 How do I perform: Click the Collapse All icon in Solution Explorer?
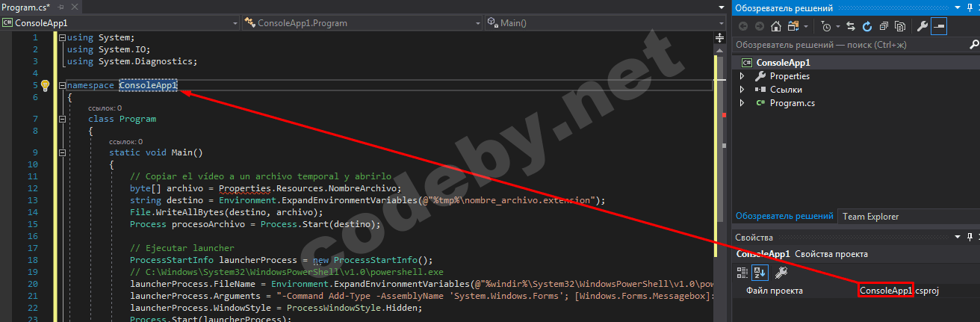(x=884, y=26)
